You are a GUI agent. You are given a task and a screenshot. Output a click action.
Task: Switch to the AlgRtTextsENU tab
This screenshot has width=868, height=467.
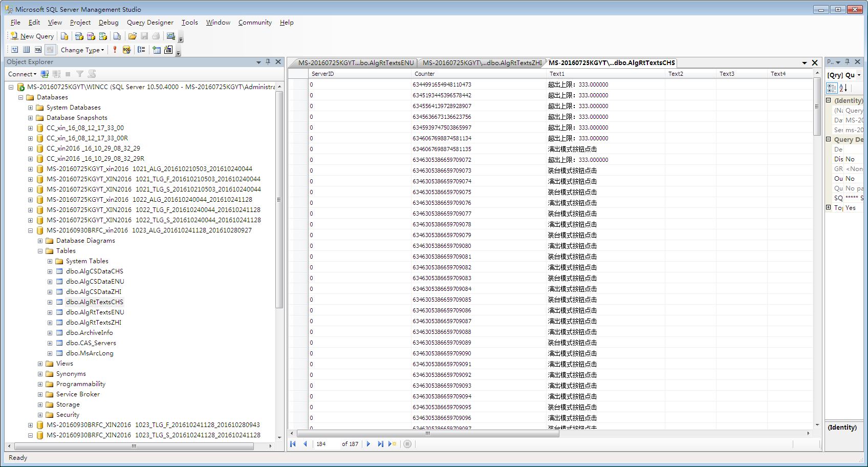point(355,62)
